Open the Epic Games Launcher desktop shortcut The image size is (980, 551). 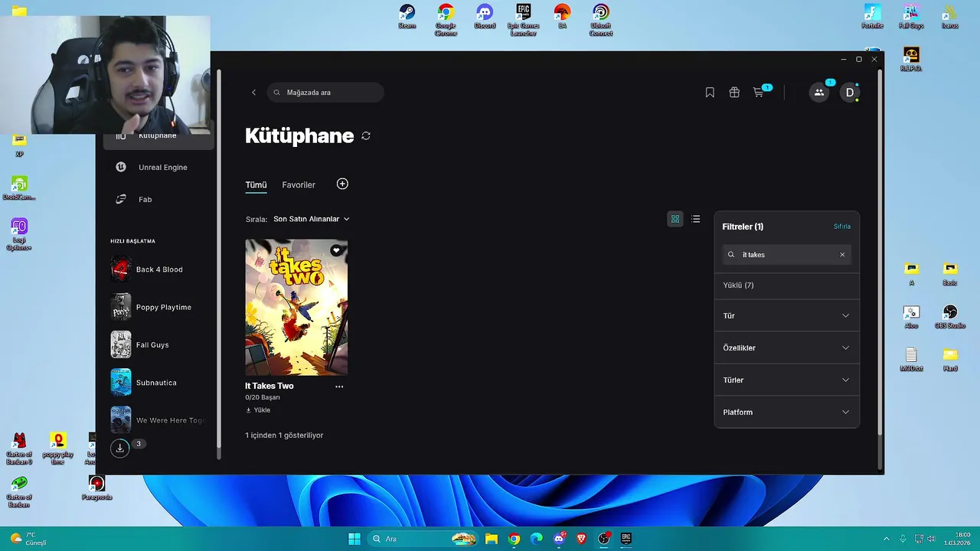(x=524, y=19)
